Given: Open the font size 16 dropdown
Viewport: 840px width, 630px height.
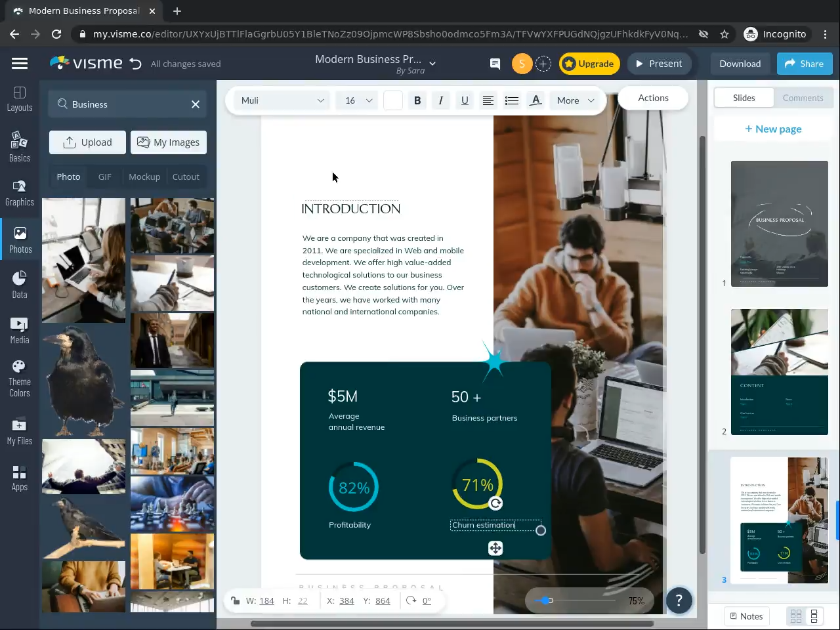Looking at the screenshot, I should (358, 100).
